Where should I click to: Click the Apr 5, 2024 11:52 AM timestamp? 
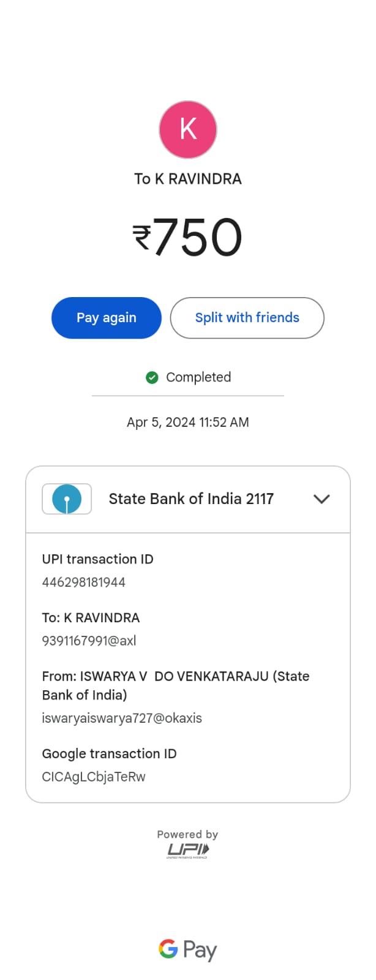(x=188, y=422)
